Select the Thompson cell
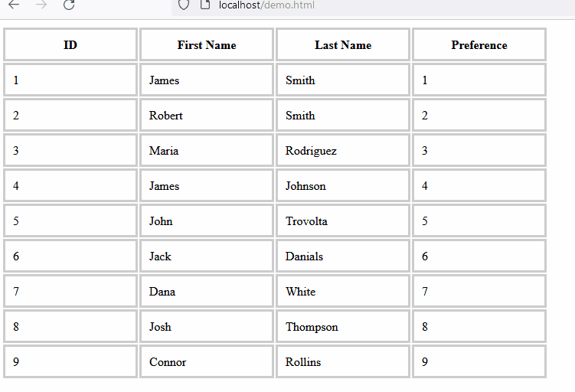 tap(343, 326)
